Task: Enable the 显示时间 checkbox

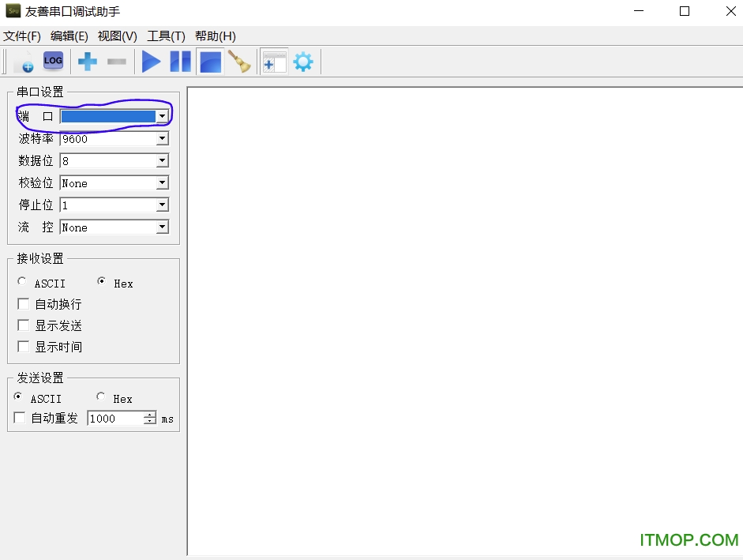Action: (24, 347)
